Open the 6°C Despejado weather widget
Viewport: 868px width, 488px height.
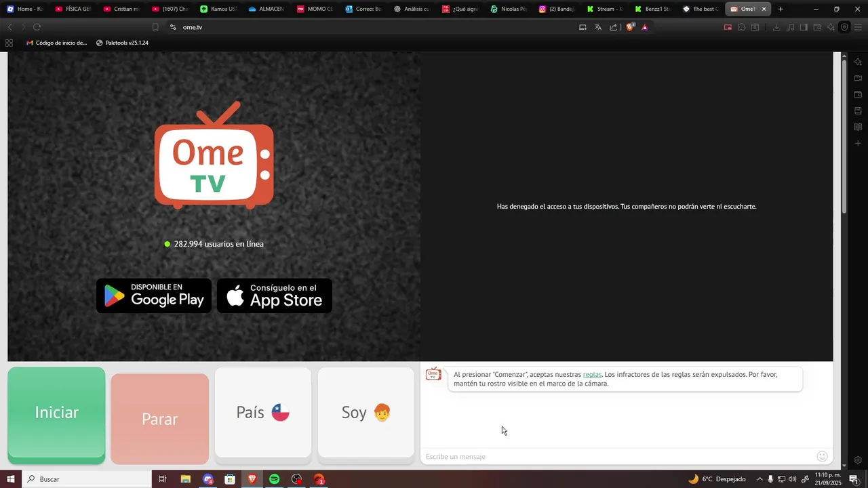(x=717, y=479)
